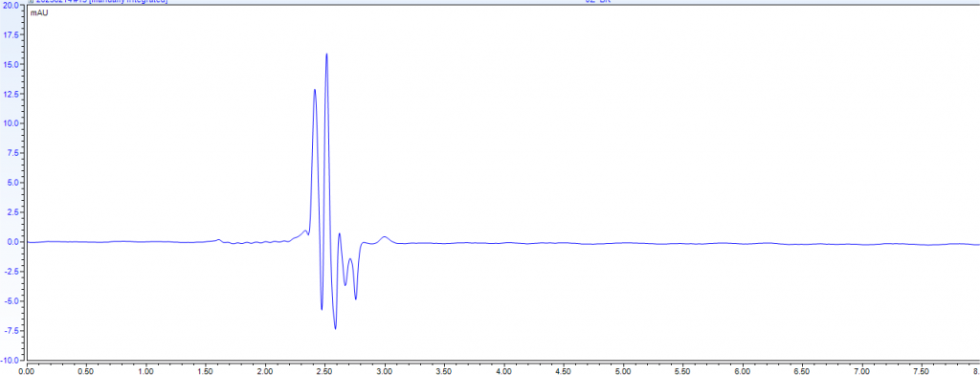
Task: Click the 0.00 label on the time axis
Action: pyautogui.click(x=27, y=370)
